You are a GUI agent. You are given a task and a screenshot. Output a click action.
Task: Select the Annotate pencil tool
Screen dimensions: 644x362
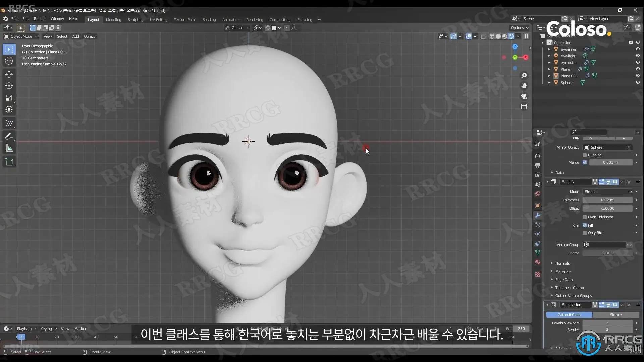coord(9,136)
